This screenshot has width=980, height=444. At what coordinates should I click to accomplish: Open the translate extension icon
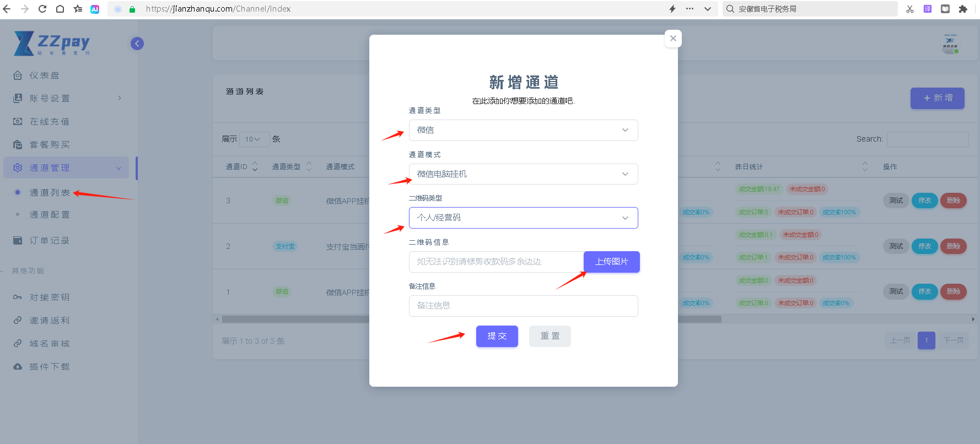coord(928,9)
